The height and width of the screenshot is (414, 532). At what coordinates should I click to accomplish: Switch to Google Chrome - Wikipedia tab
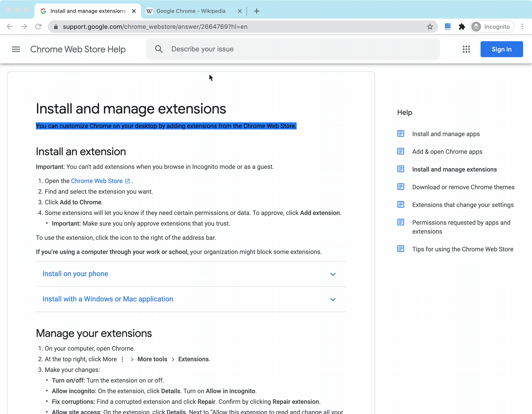coord(191,11)
